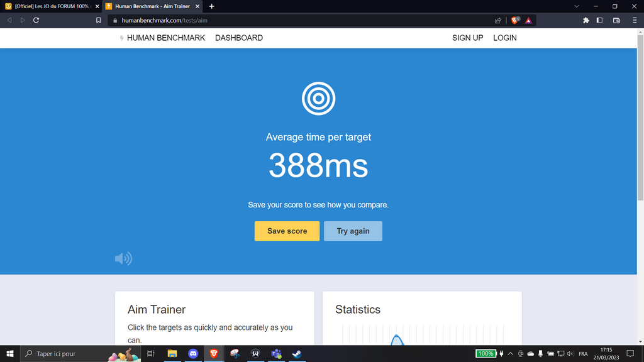Screen dimensions: 644x362
Task: Click the sound speaker icon on page
Action: (123, 258)
